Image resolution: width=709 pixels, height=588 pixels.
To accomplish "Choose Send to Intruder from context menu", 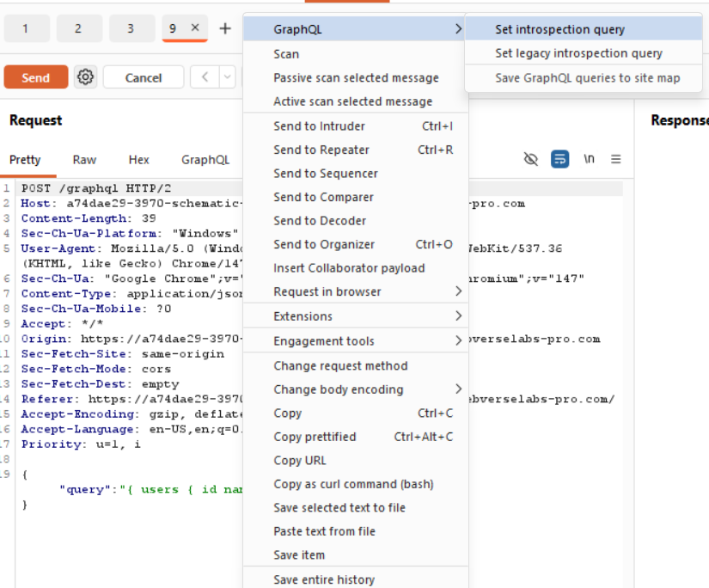I will coord(319,126).
